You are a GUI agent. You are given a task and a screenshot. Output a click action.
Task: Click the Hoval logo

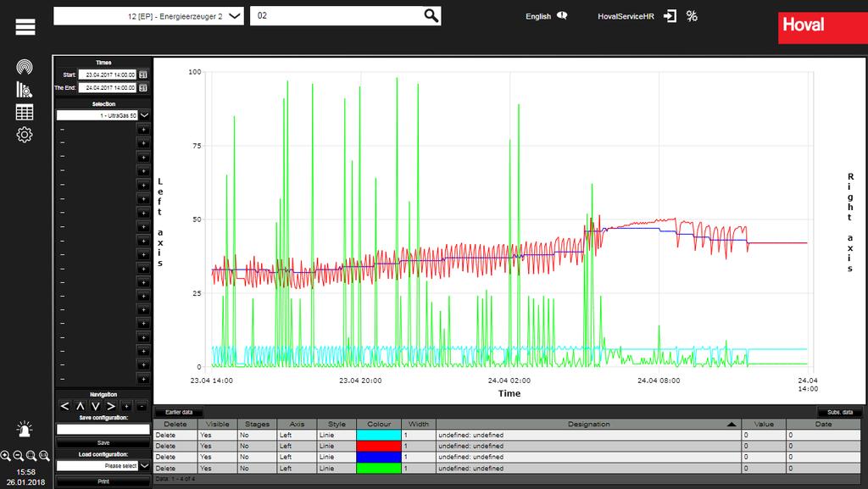(822, 28)
